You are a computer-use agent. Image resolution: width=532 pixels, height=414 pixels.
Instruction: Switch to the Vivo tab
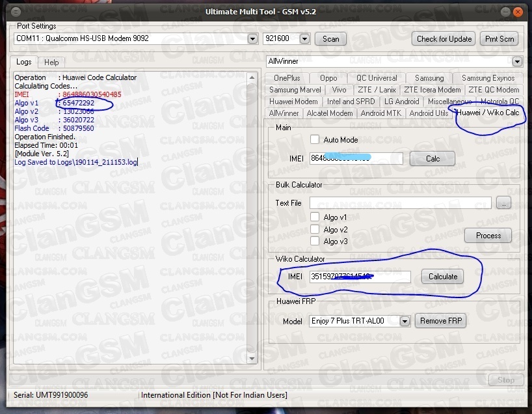pos(339,90)
